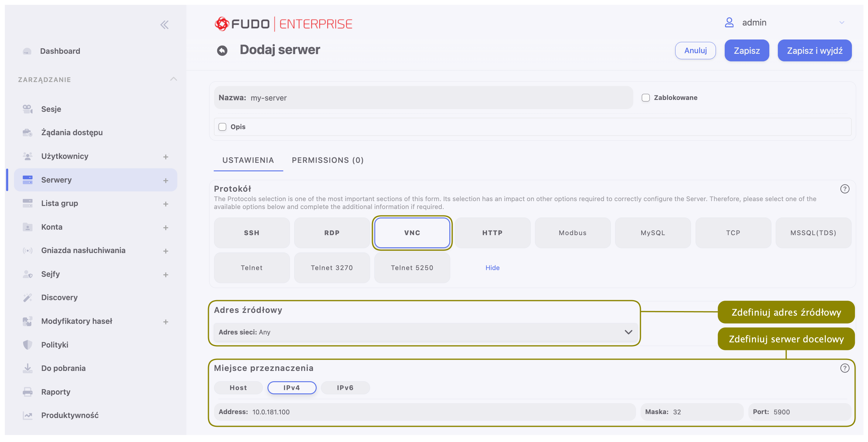
Task: Open the Protokół section help question-mark icon
Action: point(844,189)
